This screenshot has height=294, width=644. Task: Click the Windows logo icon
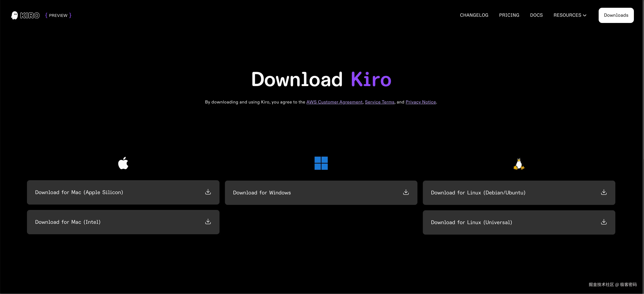click(321, 163)
